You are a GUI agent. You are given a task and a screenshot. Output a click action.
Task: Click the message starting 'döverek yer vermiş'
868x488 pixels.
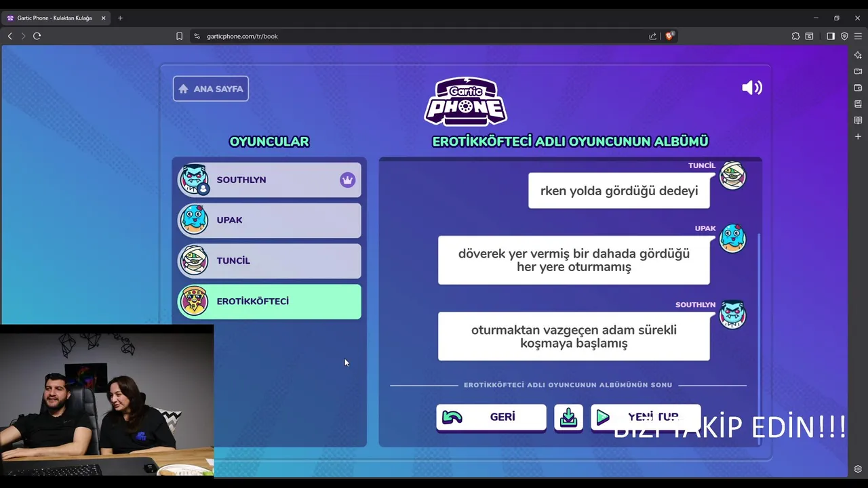coord(574,260)
